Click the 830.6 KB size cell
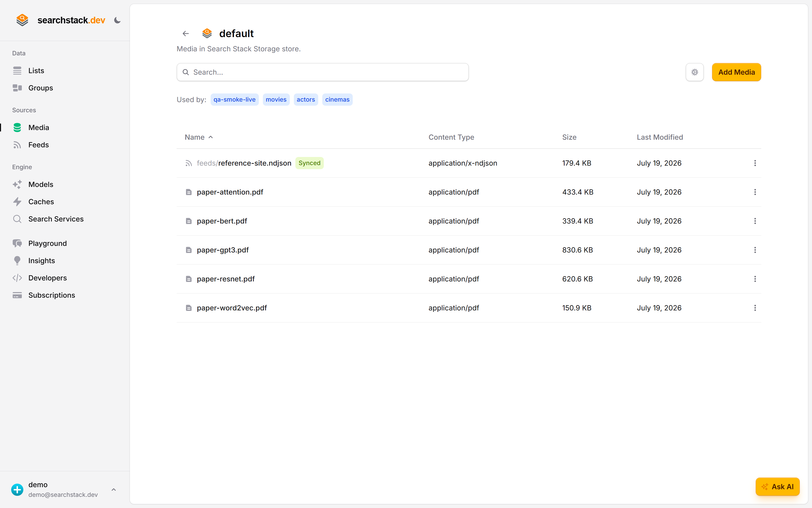The image size is (812, 508). click(578, 250)
